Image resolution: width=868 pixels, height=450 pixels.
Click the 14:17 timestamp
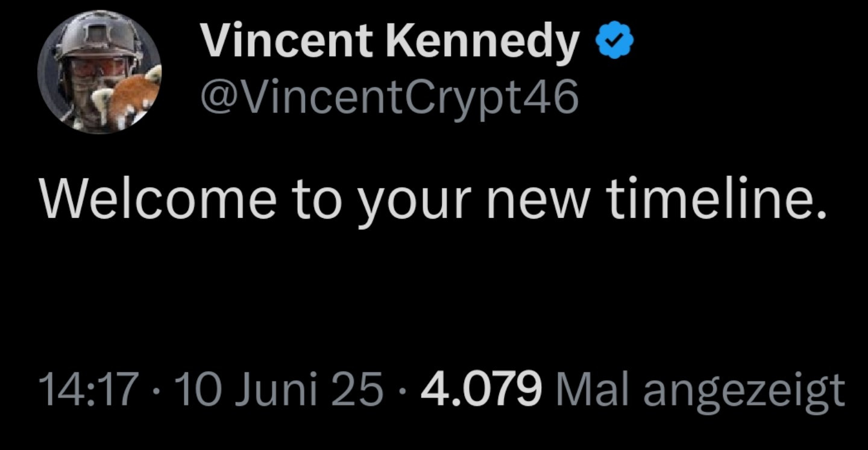pyautogui.click(x=89, y=390)
